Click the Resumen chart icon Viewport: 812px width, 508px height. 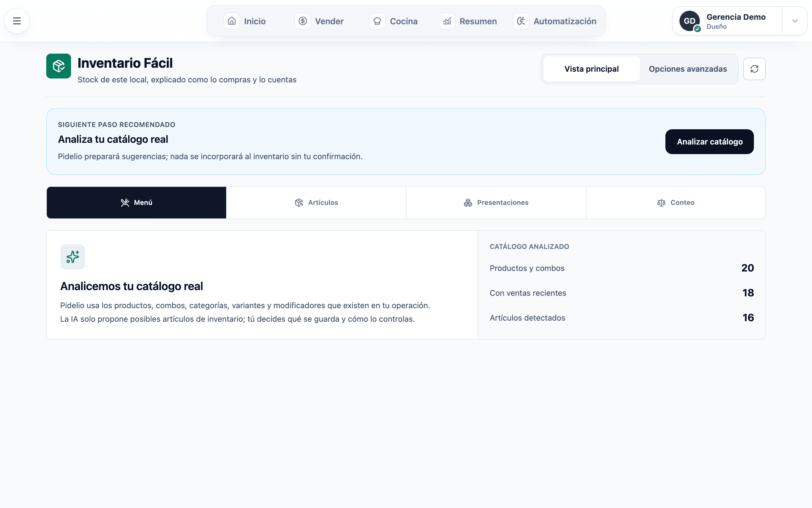tap(447, 21)
